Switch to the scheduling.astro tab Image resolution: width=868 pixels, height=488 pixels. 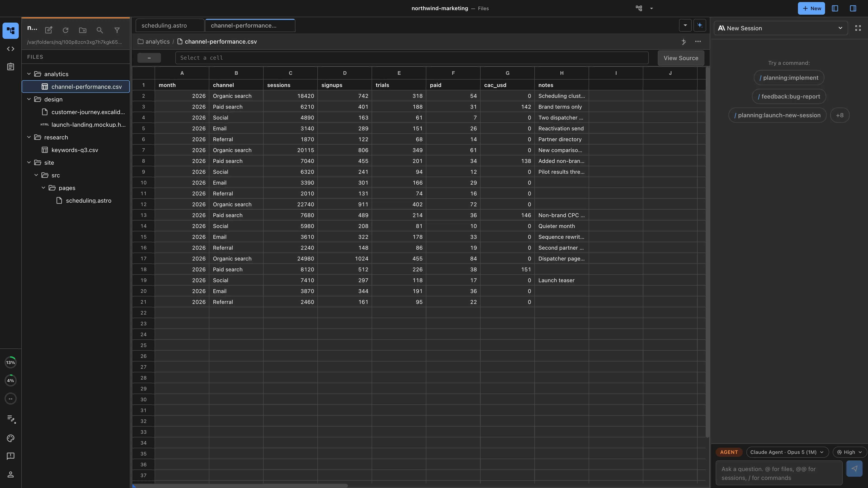coord(170,26)
